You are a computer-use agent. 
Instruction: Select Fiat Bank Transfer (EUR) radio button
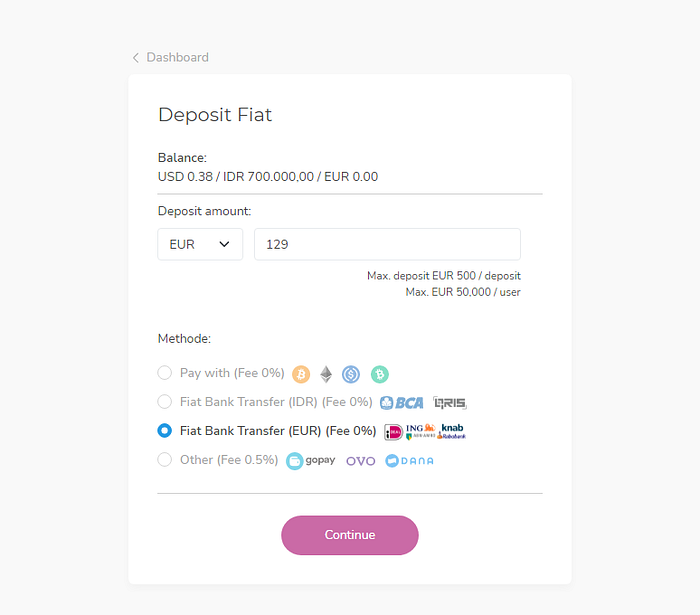pyautogui.click(x=165, y=431)
